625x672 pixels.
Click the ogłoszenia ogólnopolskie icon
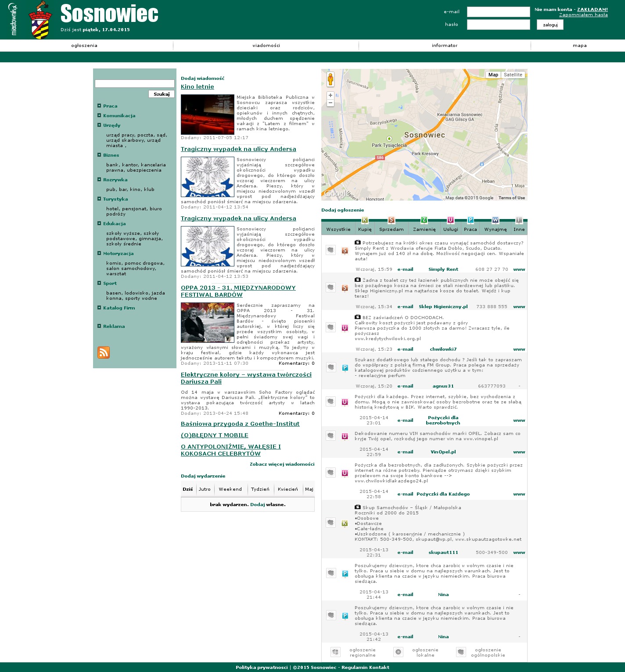(461, 652)
